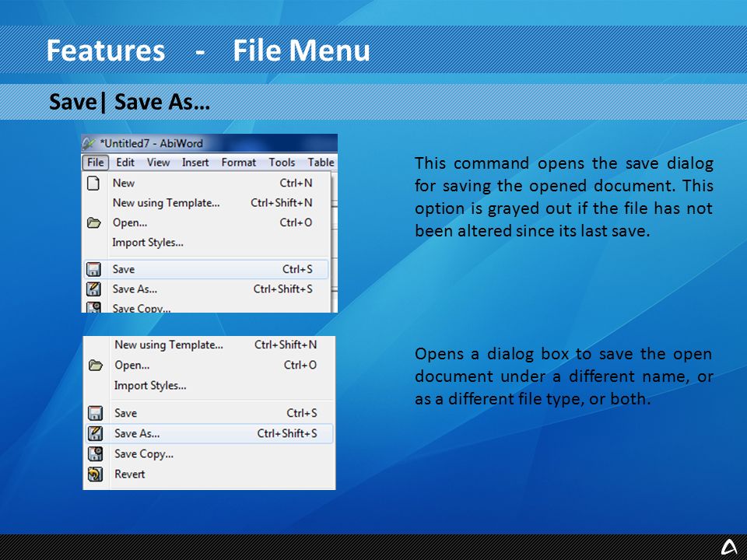Select Save As... in upper menu
The width and height of the screenshot is (747, 560).
click(206, 289)
